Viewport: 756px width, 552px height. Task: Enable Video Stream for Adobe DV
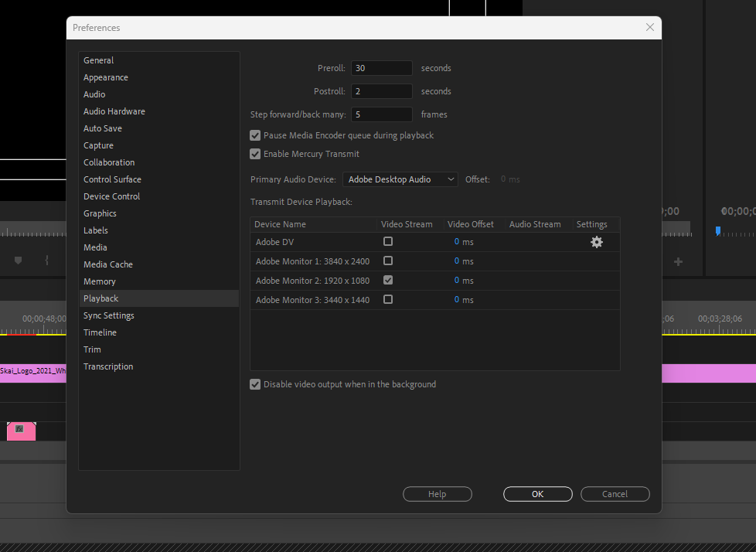tap(388, 241)
